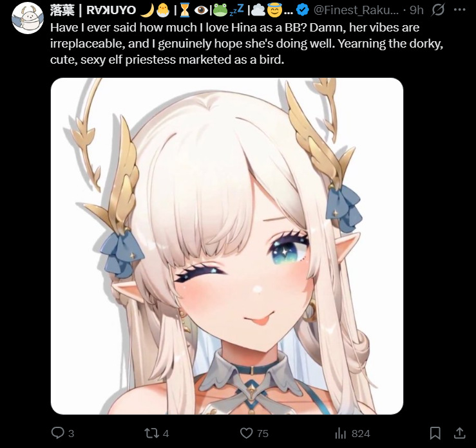Click the 4 reposts count
The width and height of the screenshot is (476, 448).
[x=166, y=433]
